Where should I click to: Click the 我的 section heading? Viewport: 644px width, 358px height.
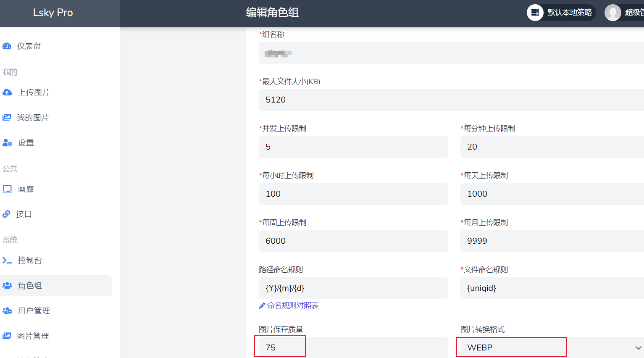coord(10,72)
